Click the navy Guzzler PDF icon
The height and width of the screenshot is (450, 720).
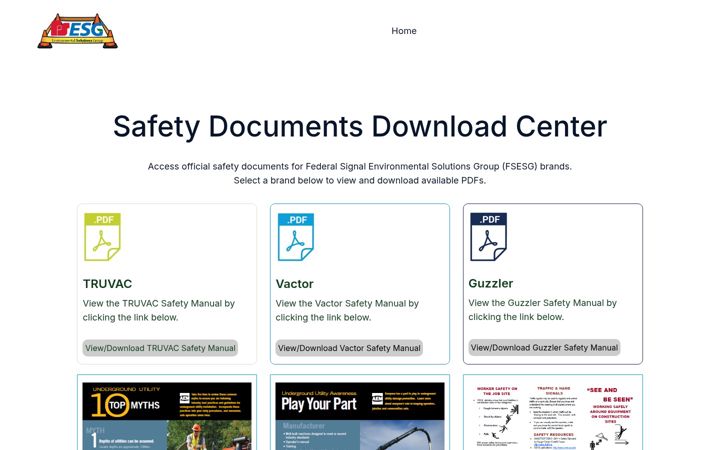tap(489, 236)
